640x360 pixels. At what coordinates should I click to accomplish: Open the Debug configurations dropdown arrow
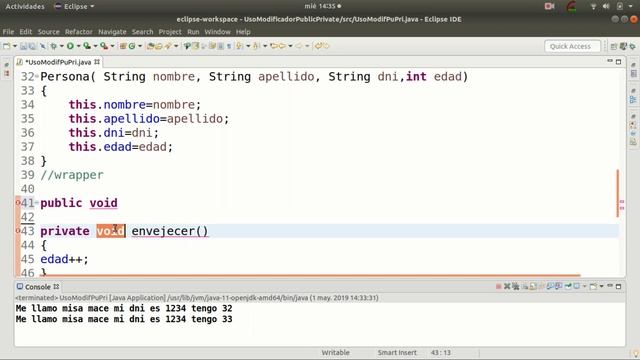coord(62,46)
